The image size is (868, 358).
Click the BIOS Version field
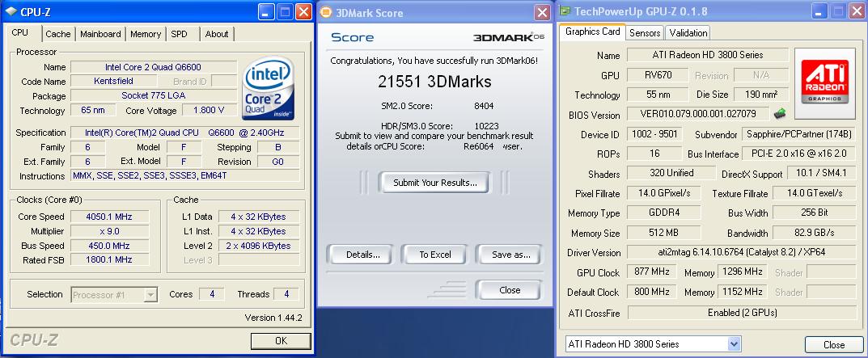coord(698,115)
